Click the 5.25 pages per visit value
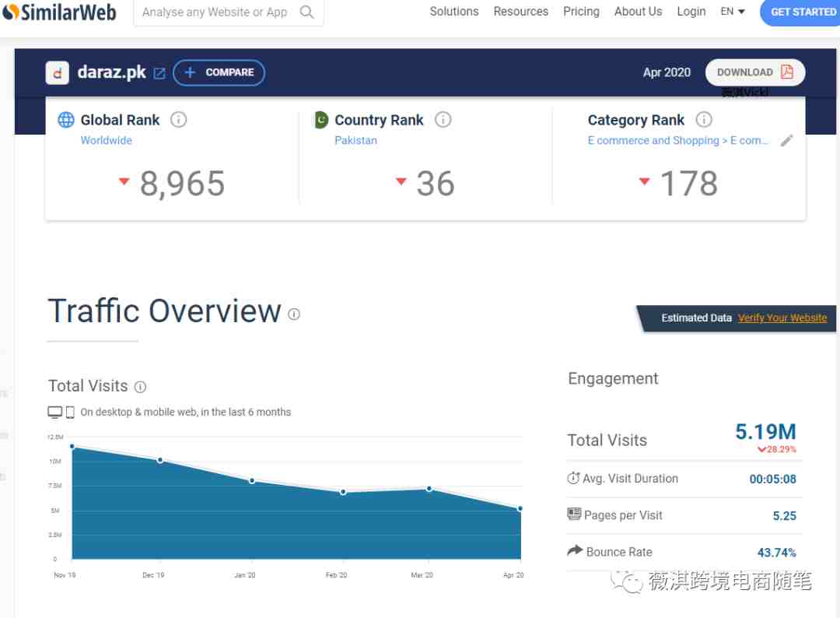The height and width of the screenshot is (618, 840). pyautogui.click(x=784, y=515)
